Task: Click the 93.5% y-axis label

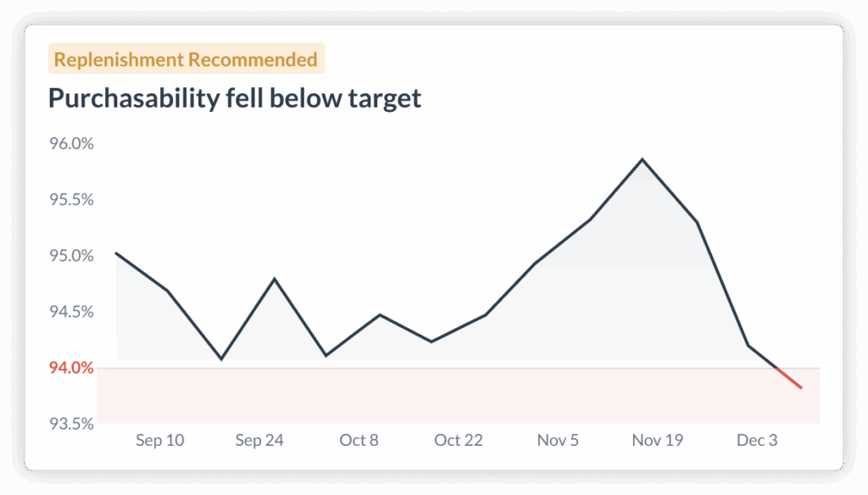Action: (71, 423)
